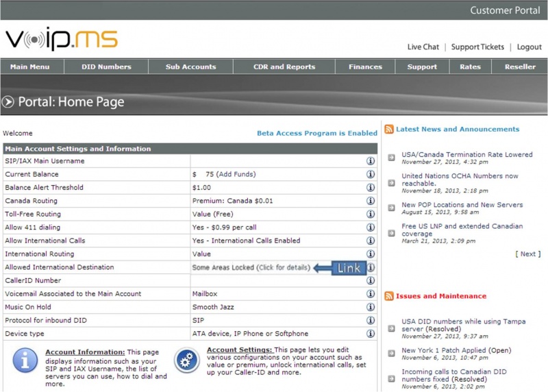548x392 pixels.
Task: Click the gears Account Settings icon
Action: [x=187, y=360]
